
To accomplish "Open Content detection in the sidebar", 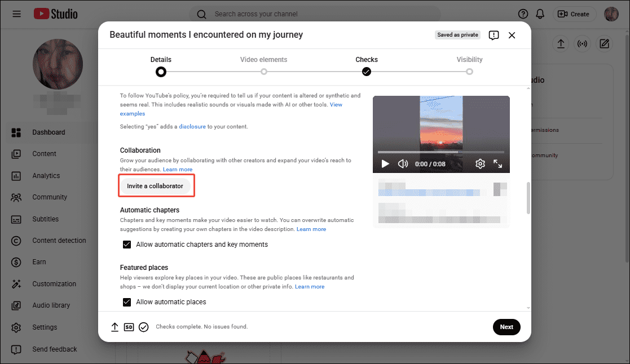I will click(59, 240).
